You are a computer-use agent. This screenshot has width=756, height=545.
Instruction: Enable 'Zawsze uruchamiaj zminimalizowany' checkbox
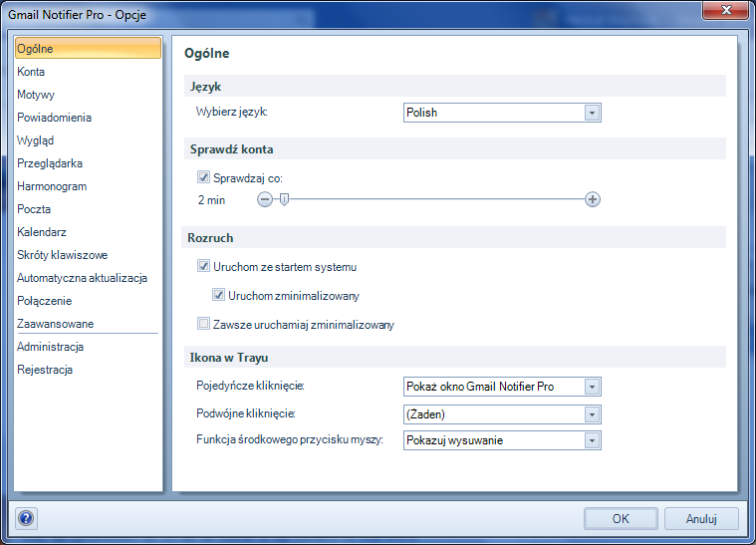[204, 324]
